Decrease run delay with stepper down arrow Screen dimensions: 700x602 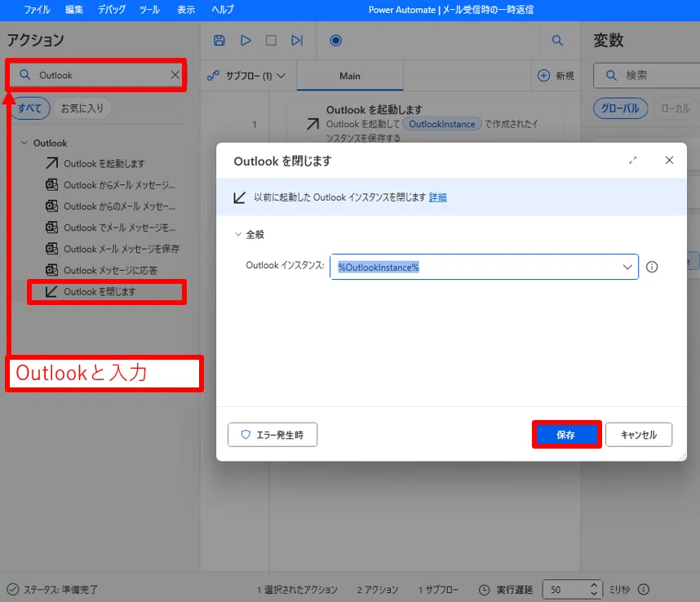tap(594, 594)
